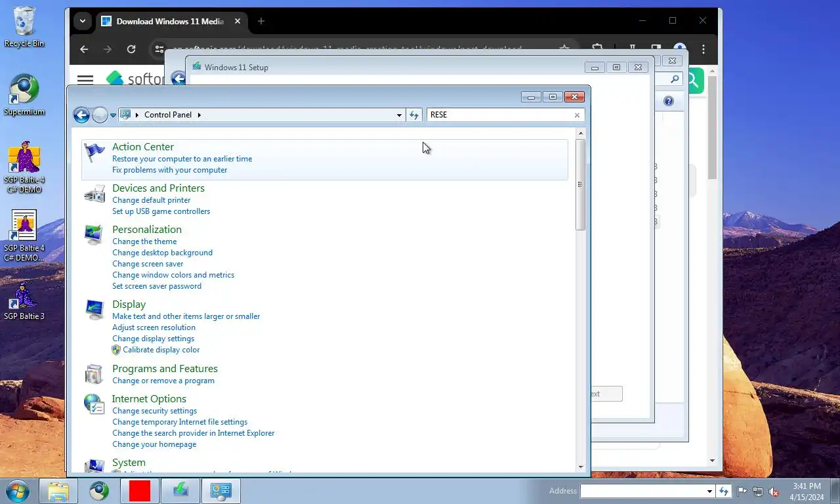The image size is (840, 504).
Task: Expand Control Panel breadcrumb arrow
Action: pos(199,115)
